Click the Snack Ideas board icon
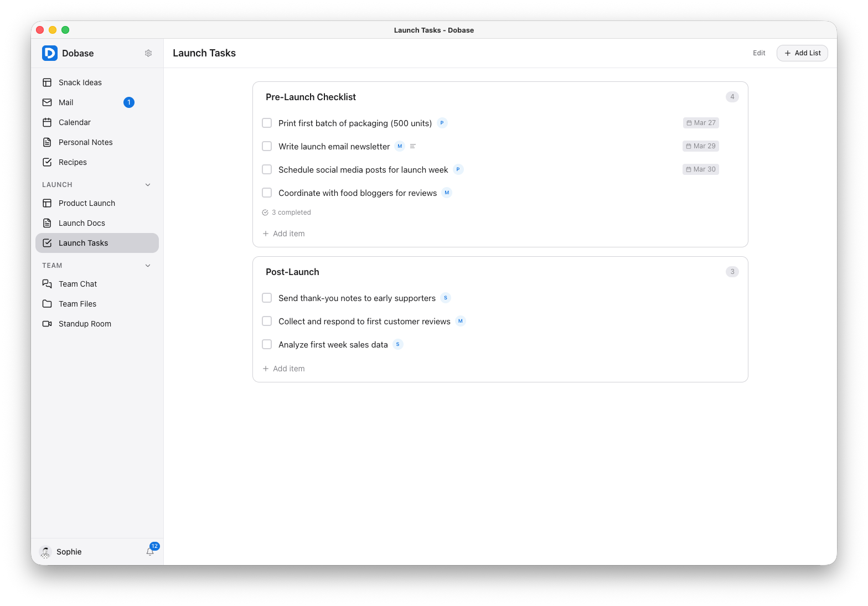This screenshot has height=606, width=868. [47, 82]
